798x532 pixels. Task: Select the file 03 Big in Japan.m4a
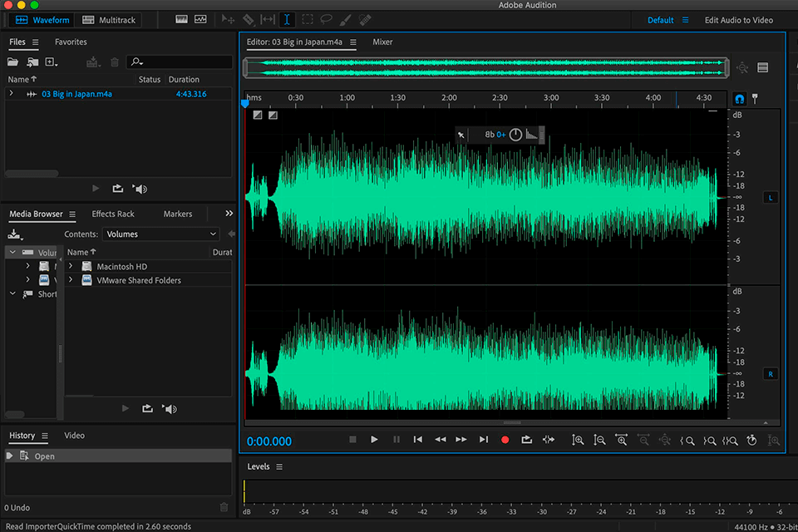coord(76,94)
